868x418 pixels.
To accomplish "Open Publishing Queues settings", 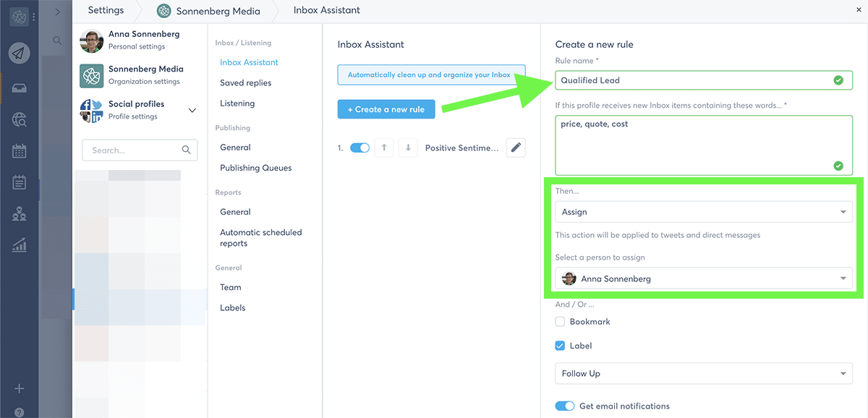I will 256,168.
